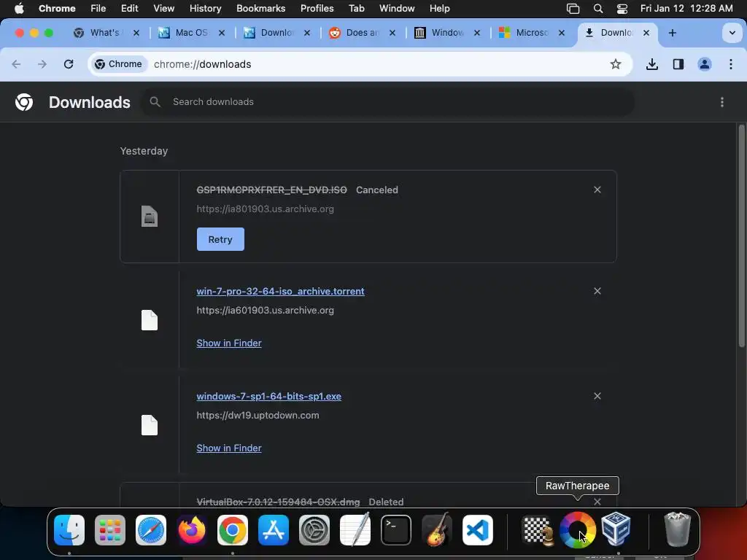
Task: Close the "Mac OS" tab
Action: 222,33
